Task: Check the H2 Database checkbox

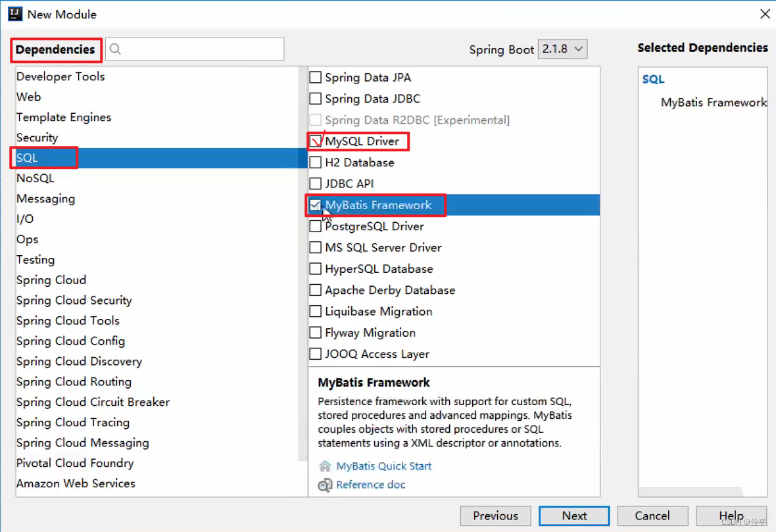Action: [315, 162]
